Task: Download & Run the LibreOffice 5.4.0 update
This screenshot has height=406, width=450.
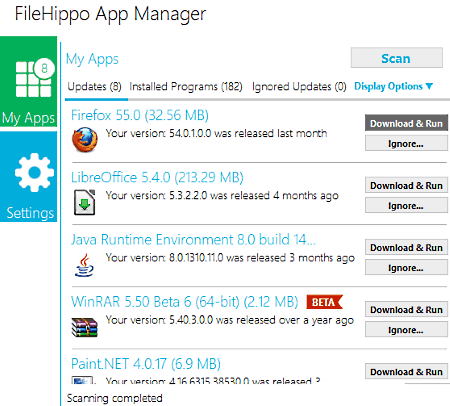Action: 406,185
